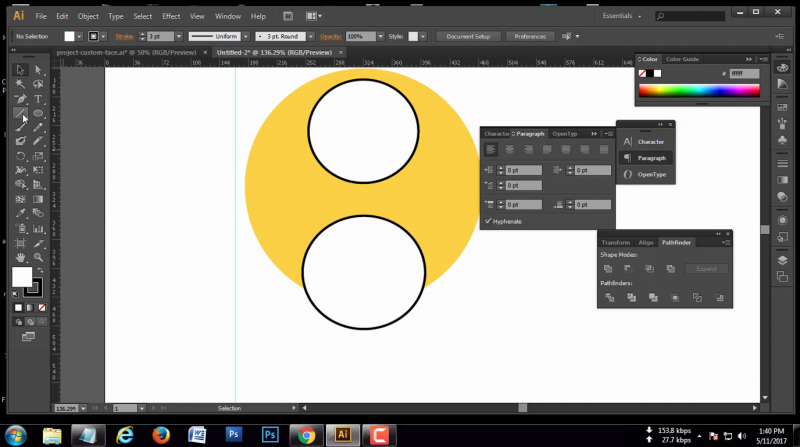Click the Document Setup button
The width and height of the screenshot is (800, 447).
(467, 36)
